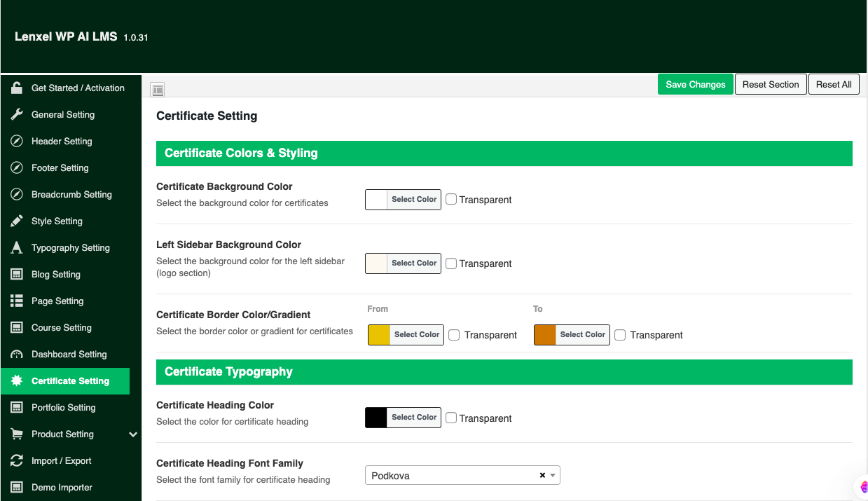
Task: Click the Certificate Typography section header
Action: pyautogui.click(x=504, y=372)
